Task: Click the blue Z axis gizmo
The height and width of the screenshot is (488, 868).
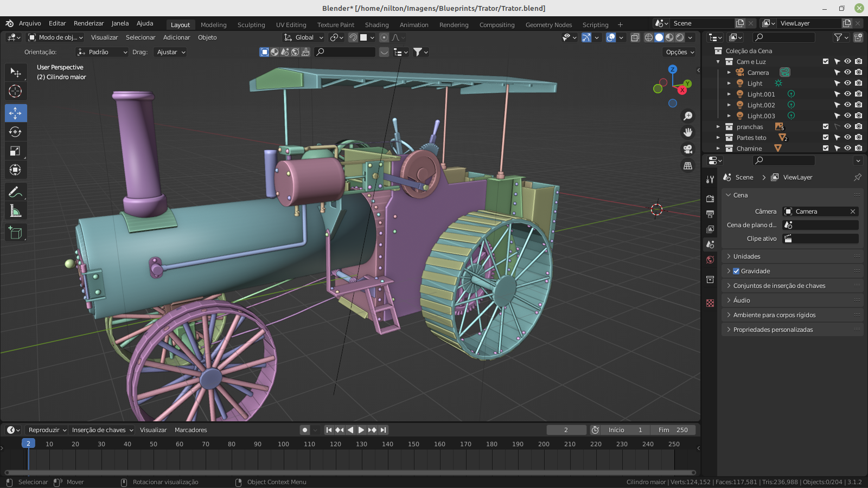Action: [673, 69]
